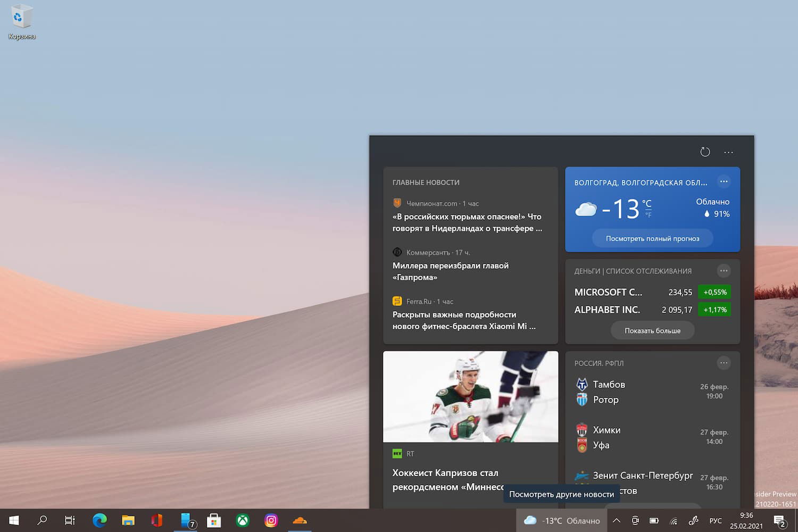
Task: Click the 234,55 stock price
Action: (x=680, y=292)
